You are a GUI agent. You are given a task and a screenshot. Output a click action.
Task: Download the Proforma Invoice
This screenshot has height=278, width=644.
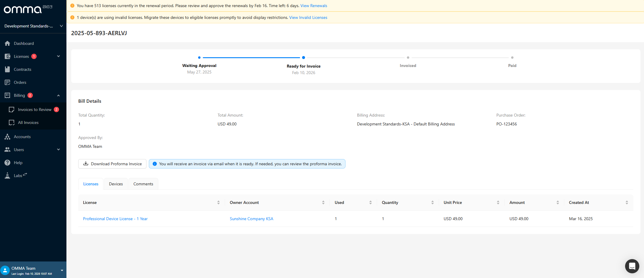(112, 164)
